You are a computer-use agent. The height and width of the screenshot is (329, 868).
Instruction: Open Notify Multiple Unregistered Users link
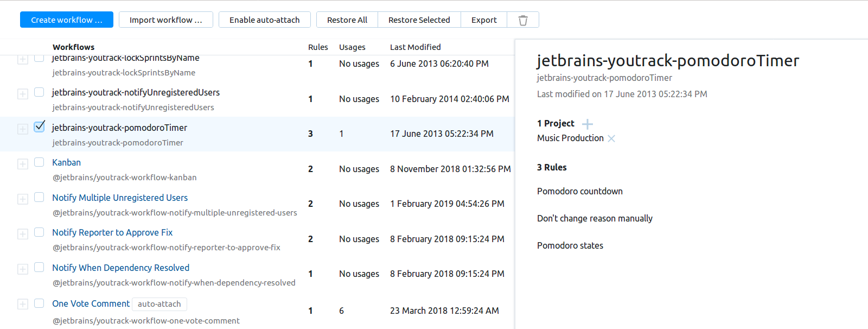pyautogui.click(x=120, y=198)
